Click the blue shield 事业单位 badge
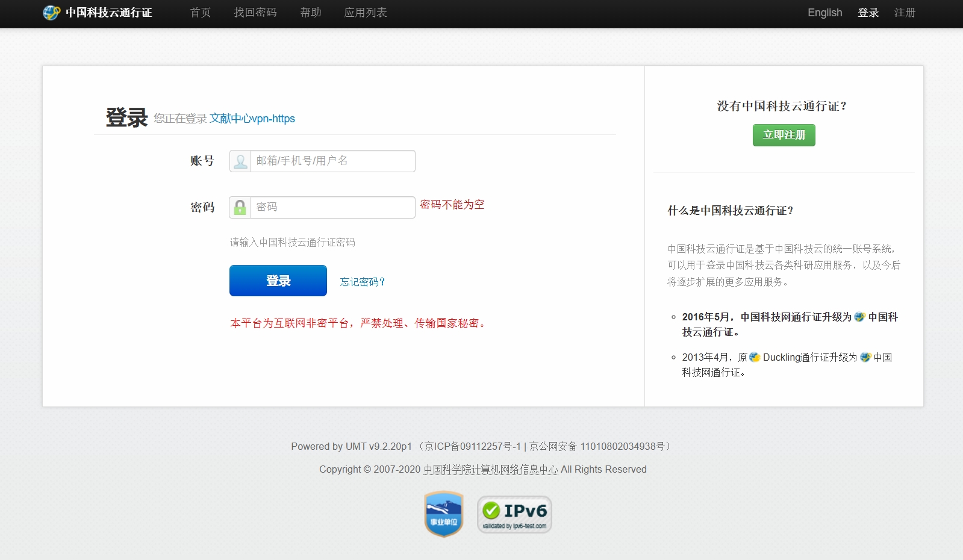The width and height of the screenshot is (963, 560). point(444,514)
